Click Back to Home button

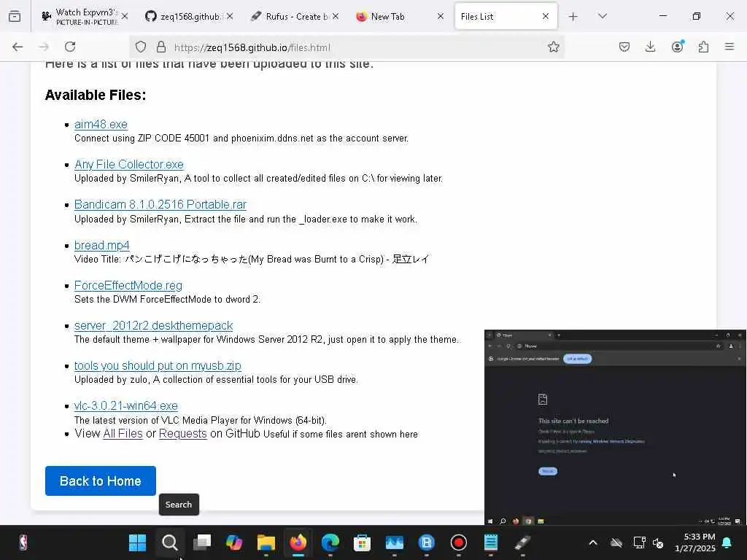[101, 481]
